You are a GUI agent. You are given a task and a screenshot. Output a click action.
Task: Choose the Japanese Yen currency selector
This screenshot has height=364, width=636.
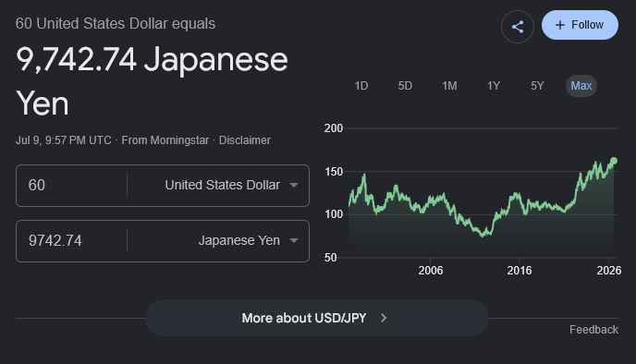coord(218,241)
